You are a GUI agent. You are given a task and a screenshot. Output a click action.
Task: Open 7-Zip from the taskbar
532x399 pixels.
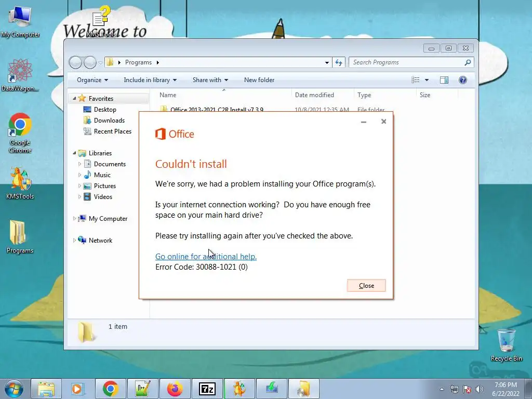[x=207, y=389]
